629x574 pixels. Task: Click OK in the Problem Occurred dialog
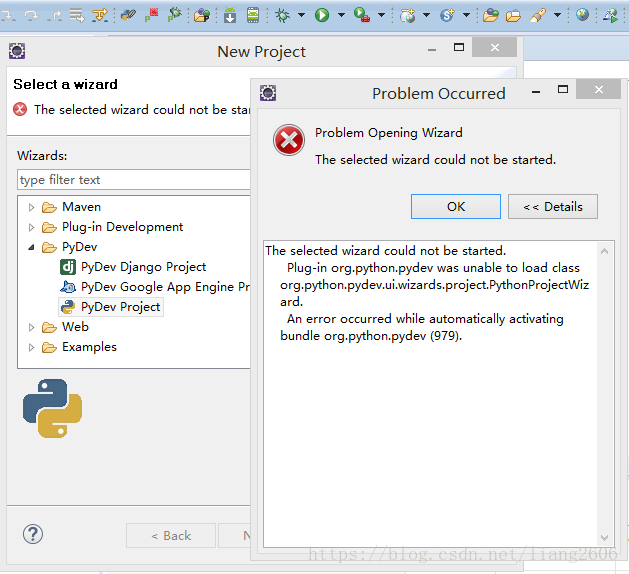(456, 207)
